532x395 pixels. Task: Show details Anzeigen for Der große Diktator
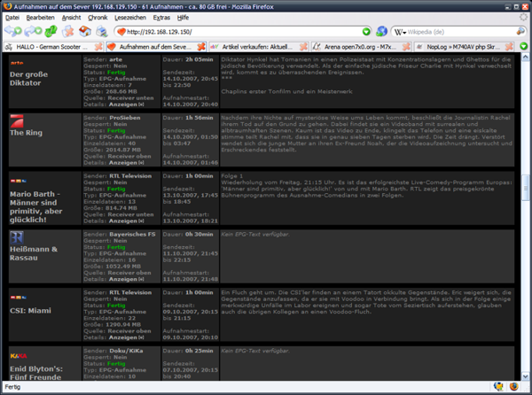tap(126, 105)
